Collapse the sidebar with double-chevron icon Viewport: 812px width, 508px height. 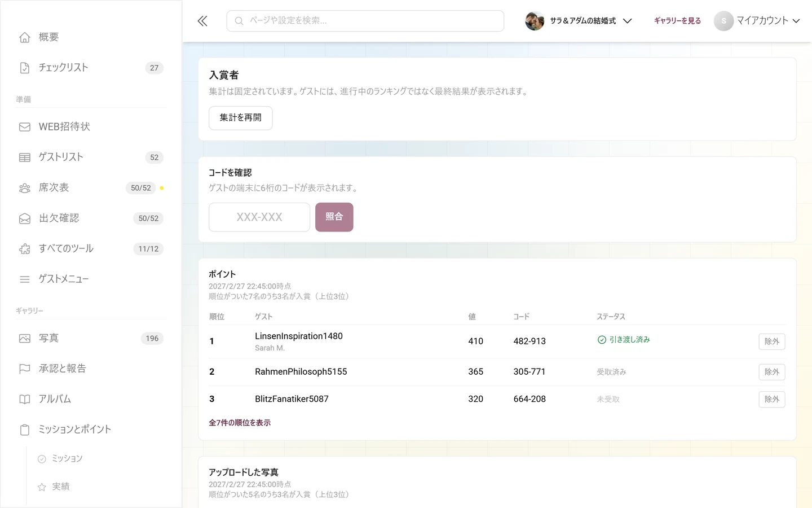[202, 21]
